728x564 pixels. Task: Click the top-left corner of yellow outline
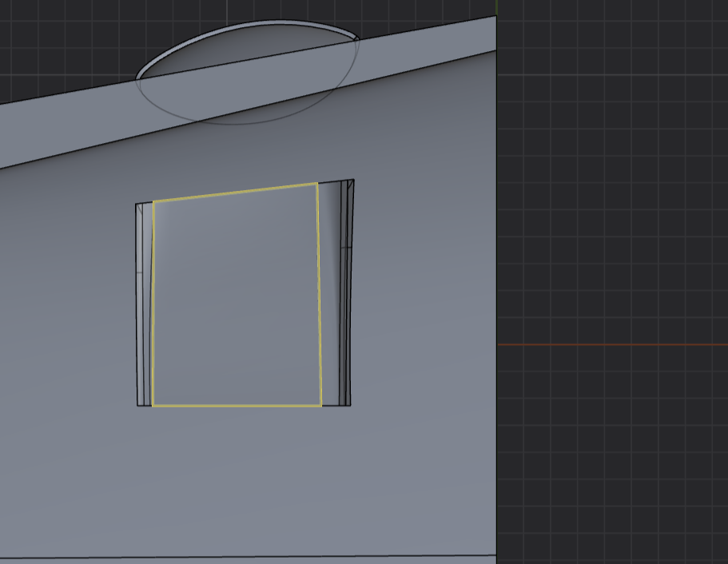[x=153, y=201]
